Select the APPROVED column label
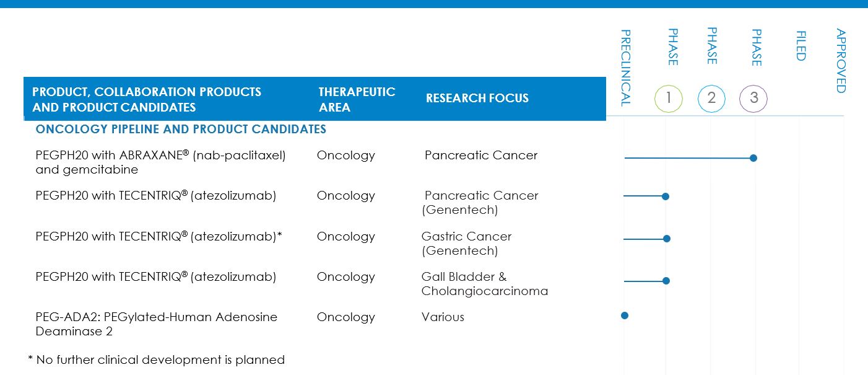The height and width of the screenshot is (375, 868). pos(841,61)
